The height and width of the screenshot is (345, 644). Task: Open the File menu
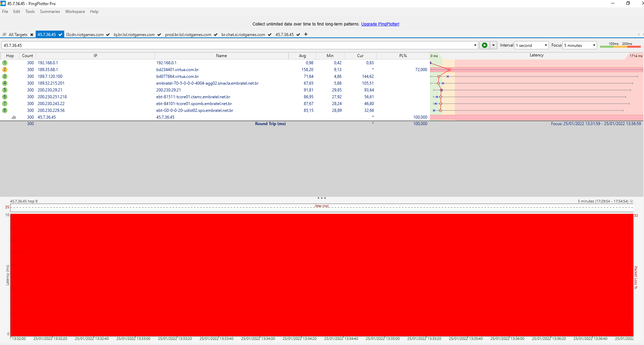pos(5,12)
